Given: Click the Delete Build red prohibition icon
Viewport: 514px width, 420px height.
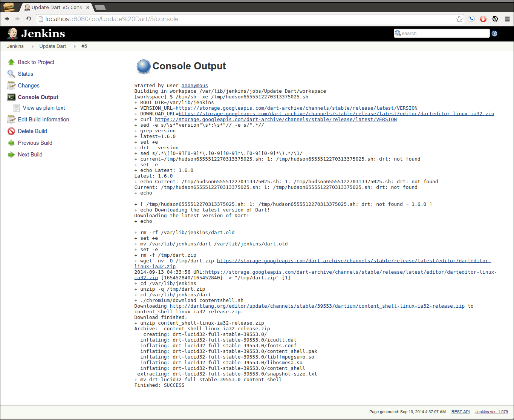Looking at the screenshot, I should [11, 131].
